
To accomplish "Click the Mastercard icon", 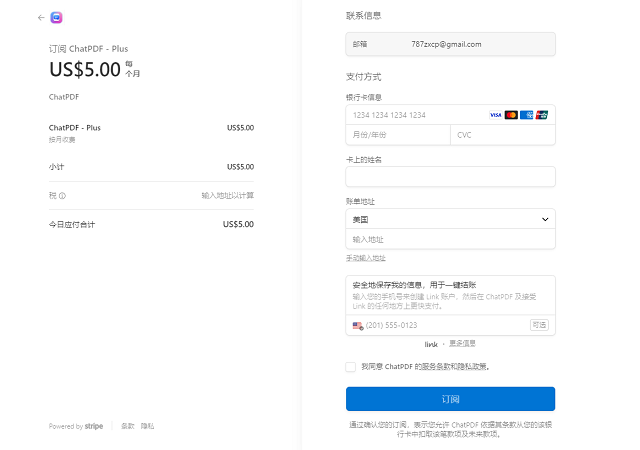I will tap(511, 115).
